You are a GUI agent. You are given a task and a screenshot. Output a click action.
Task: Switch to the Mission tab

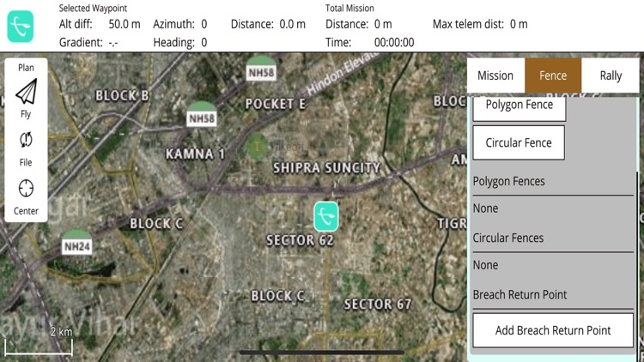pos(495,75)
